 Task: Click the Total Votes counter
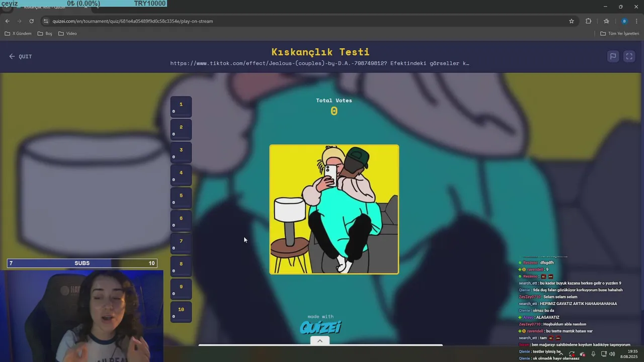[334, 107]
